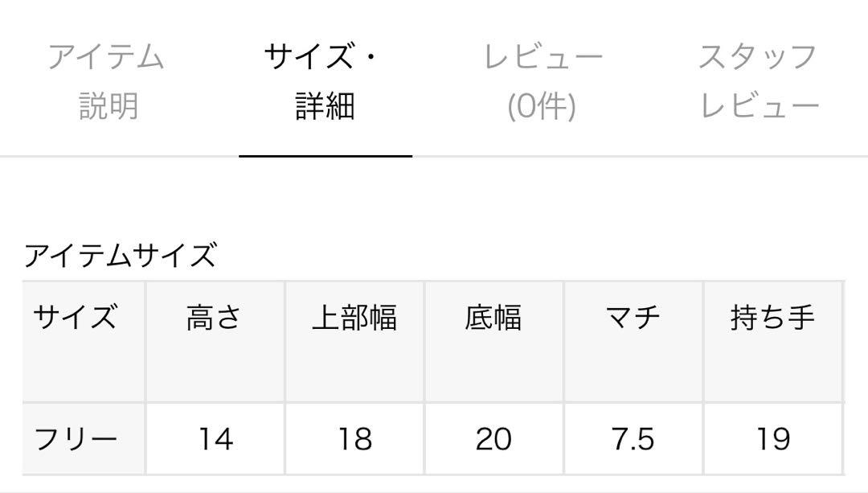Go to the スタッフレビュー tab

(759, 81)
